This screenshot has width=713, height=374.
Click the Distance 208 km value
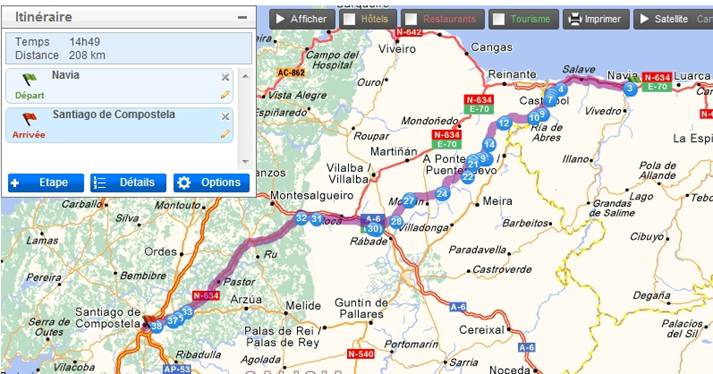point(87,56)
